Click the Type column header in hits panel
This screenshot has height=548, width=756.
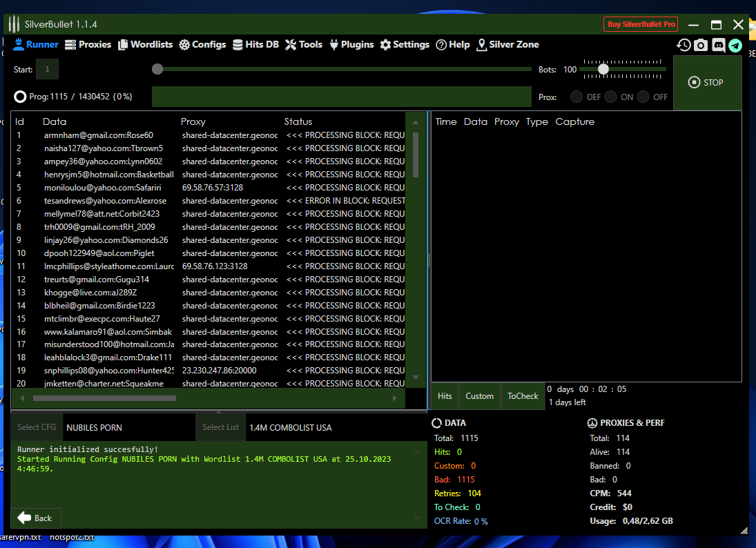(x=536, y=121)
